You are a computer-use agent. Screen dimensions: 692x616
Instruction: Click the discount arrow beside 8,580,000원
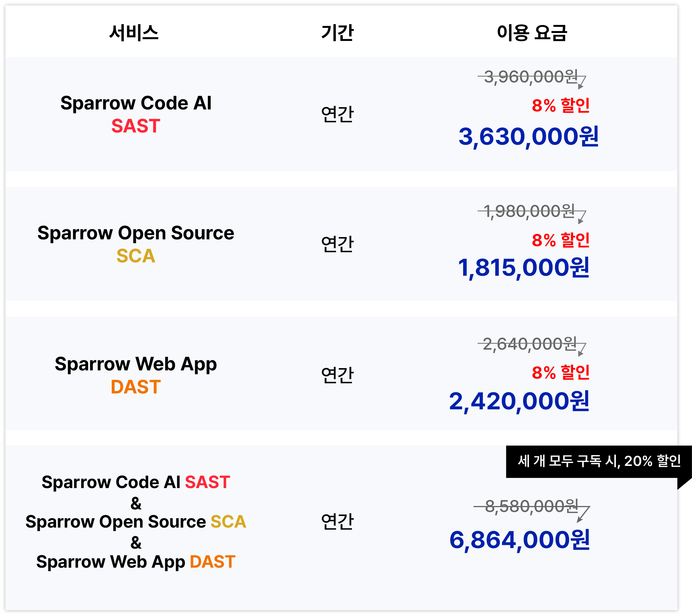(x=584, y=514)
